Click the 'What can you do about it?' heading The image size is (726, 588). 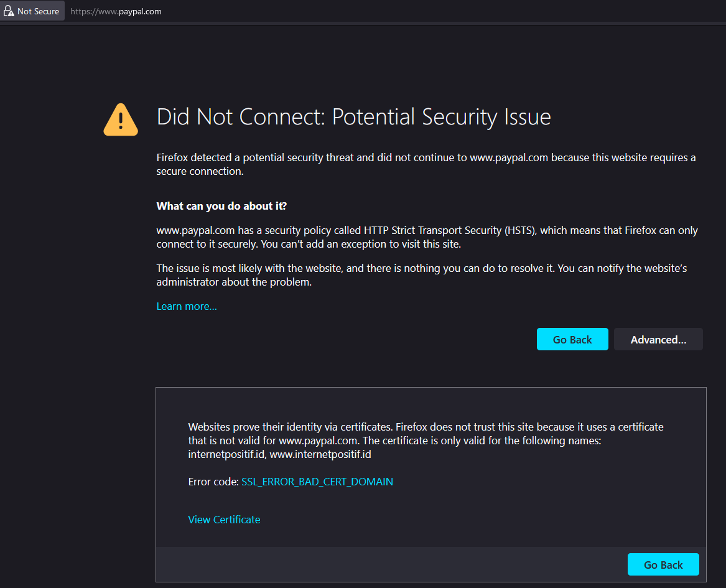(x=221, y=206)
